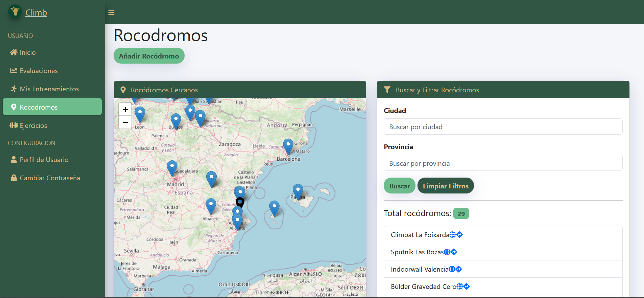Get directions to Búlder Gravedad Cero
This screenshot has height=298, width=644.
[467, 286]
